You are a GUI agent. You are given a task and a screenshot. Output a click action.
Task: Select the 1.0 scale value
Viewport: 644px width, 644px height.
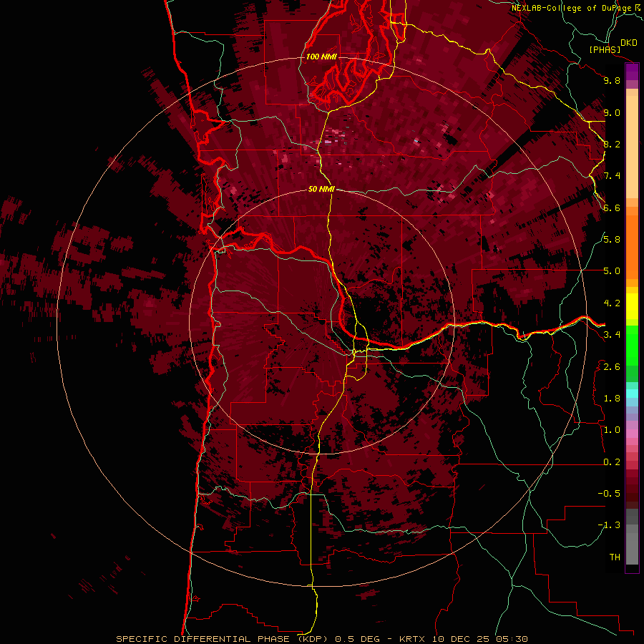coord(612,430)
